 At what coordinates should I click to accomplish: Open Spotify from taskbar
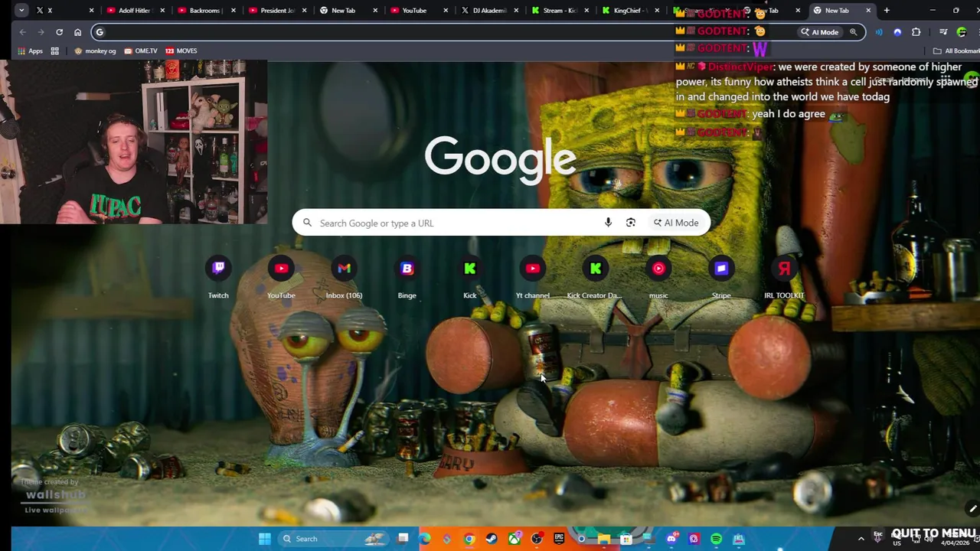pyautogui.click(x=716, y=539)
